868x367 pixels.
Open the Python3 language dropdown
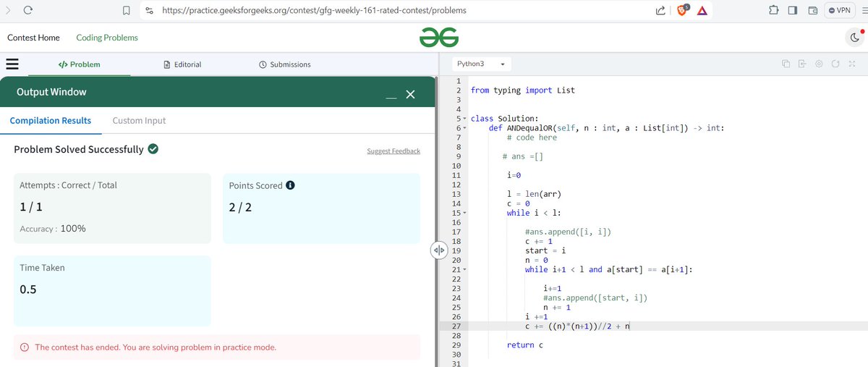480,64
